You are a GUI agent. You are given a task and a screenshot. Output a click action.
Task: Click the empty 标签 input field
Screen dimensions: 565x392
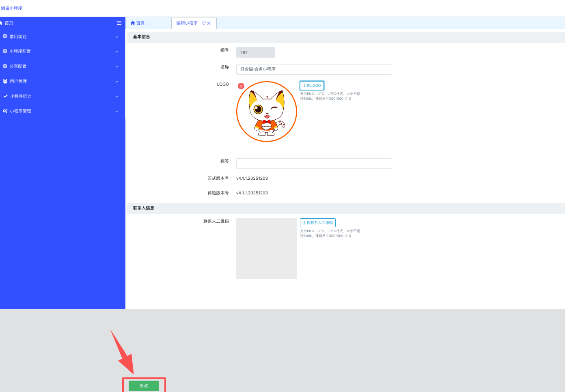[314, 164]
